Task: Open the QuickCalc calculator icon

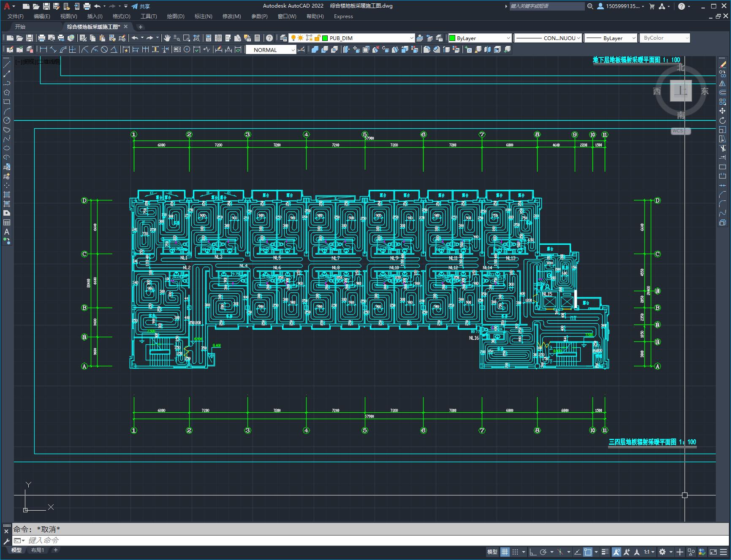Action: [x=257, y=38]
